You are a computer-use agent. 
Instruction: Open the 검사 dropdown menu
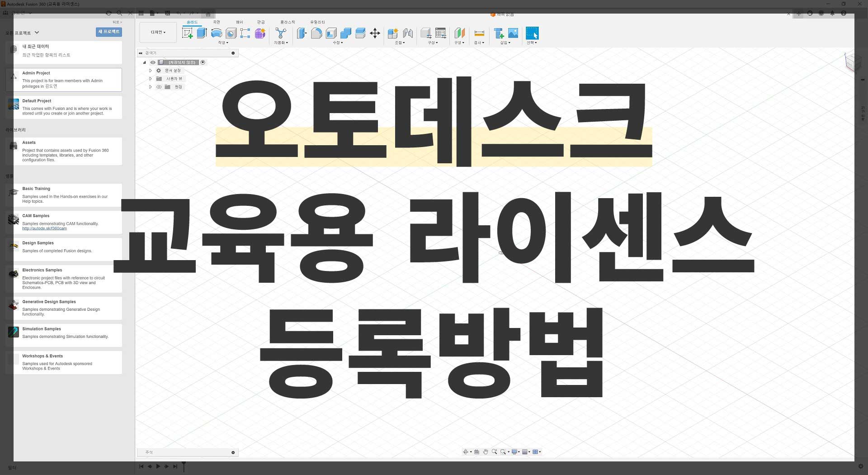479,43
